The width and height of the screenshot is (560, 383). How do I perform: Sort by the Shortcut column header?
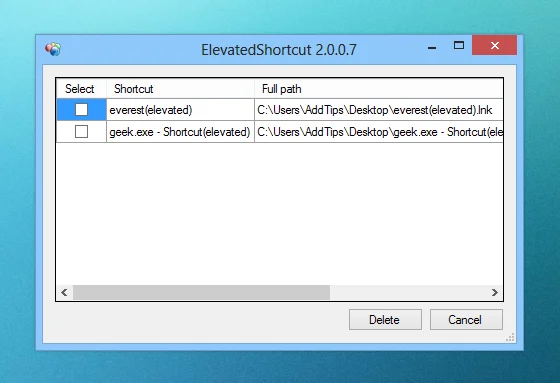pos(180,89)
